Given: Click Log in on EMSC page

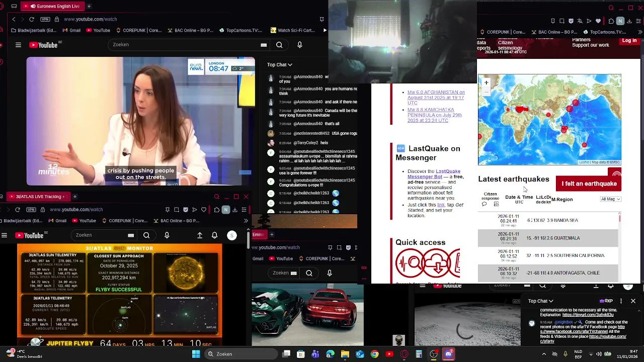Looking at the screenshot, I should (629, 41).
